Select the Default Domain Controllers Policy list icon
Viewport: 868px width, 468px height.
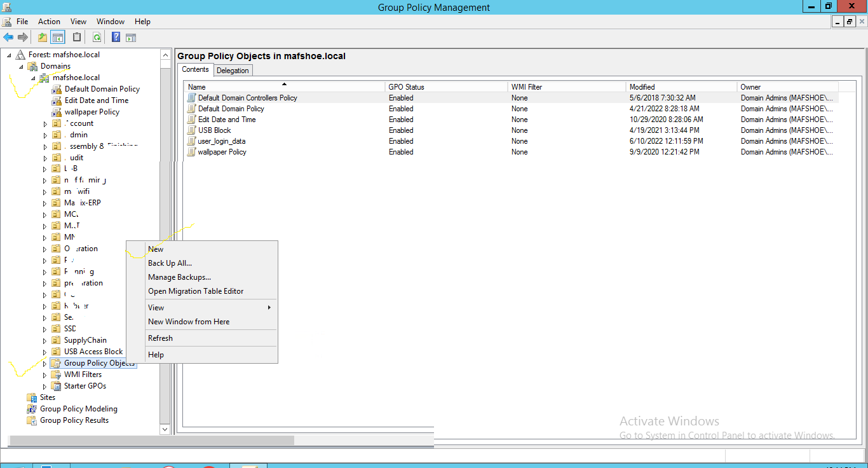191,98
